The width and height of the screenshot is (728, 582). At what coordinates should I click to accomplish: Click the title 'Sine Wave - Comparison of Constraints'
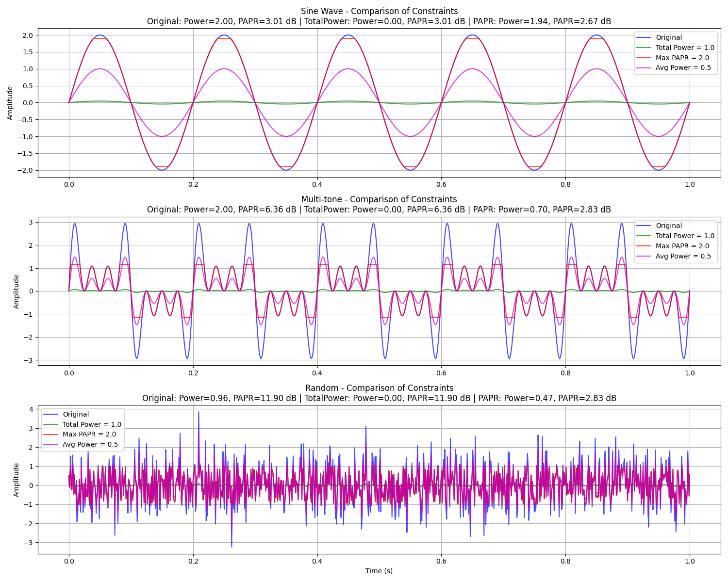coord(379,11)
